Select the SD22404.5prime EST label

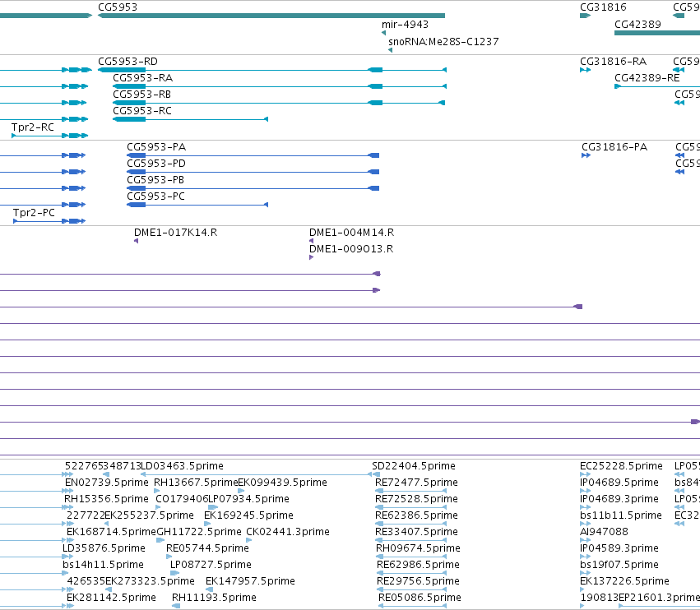pyautogui.click(x=414, y=466)
